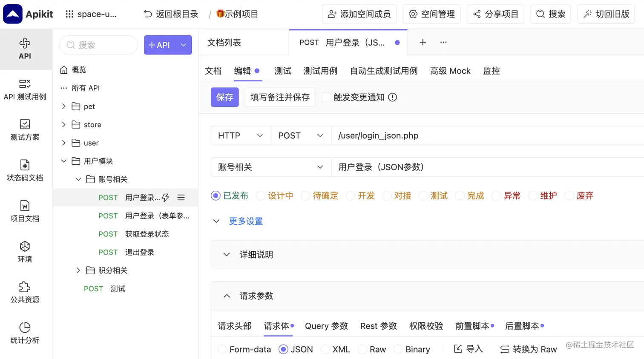This screenshot has height=359, width=644.
Task: Open the 账号相关 group dropdown
Action: [271, 167]
